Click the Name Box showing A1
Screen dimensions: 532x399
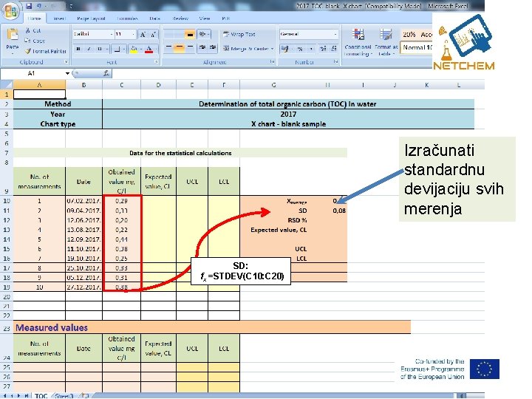[x=33, y=73]
